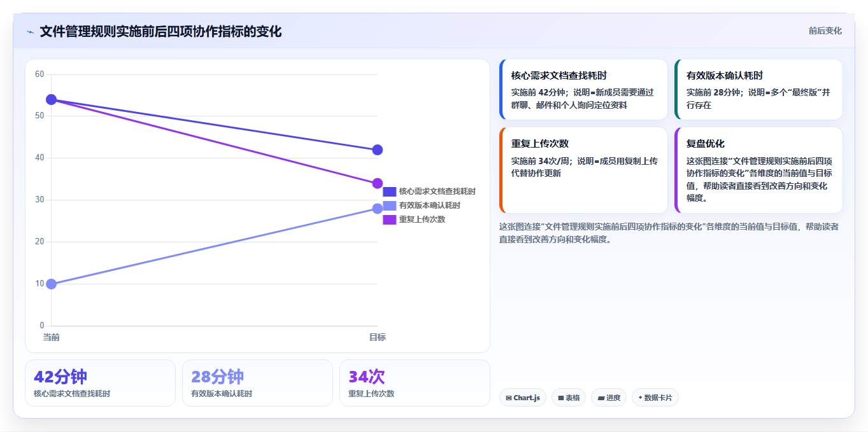Click the y-axis label 60
The width and height of the screenshot is (868, 432).
pyautogui.click(x=39, y=74)
